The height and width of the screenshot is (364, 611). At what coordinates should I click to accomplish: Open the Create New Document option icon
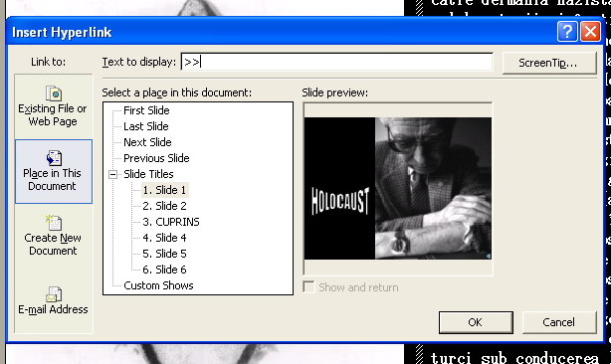pyautogui.click(x=53, y=223)
